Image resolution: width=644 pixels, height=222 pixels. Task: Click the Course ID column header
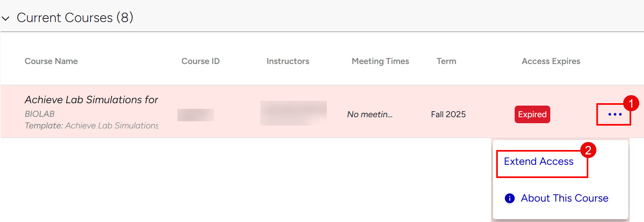(200, 61)
